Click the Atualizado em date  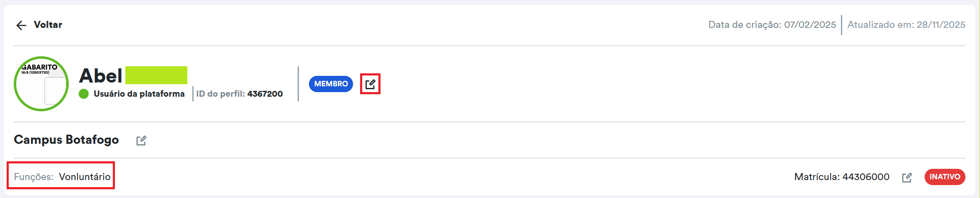point(940,25)
